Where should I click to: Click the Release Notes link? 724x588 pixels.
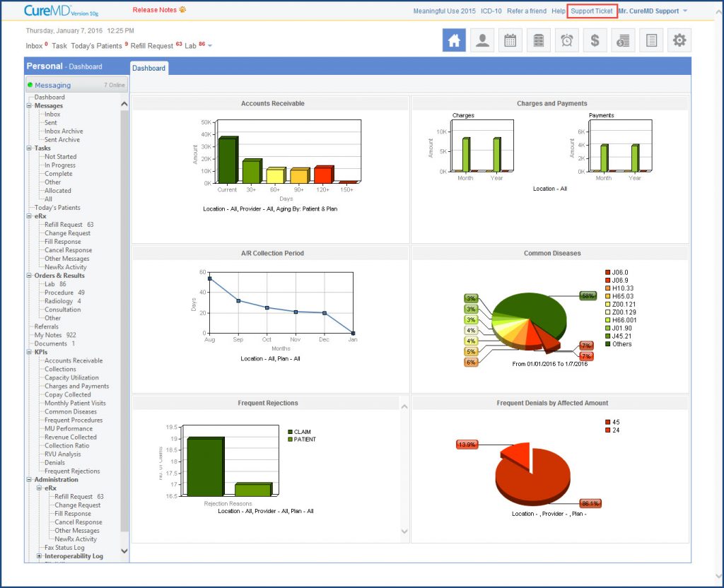pyautogui.click(x=155, y=10)
